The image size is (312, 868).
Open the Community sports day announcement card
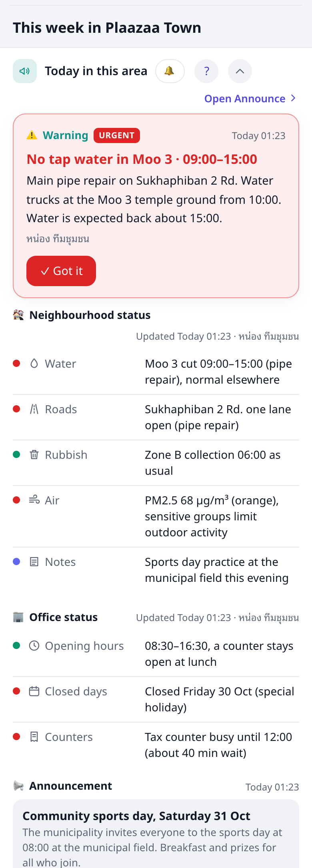point(156,834)
